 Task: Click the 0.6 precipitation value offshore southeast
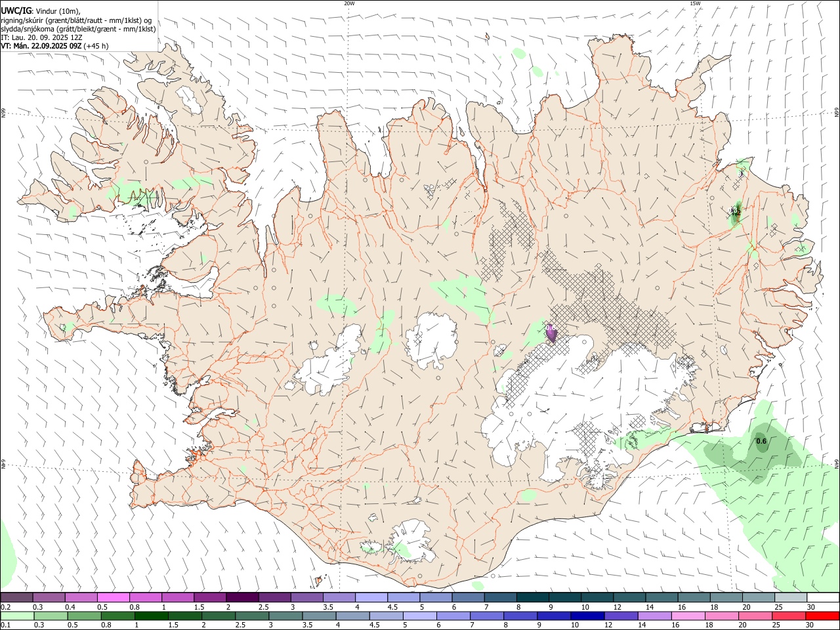tap(761, 442)
